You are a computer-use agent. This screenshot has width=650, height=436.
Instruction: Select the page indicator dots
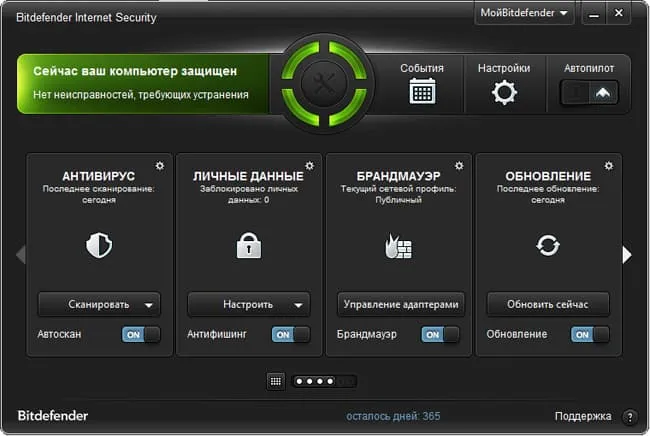pyautogui.click(x=325, y=381)
